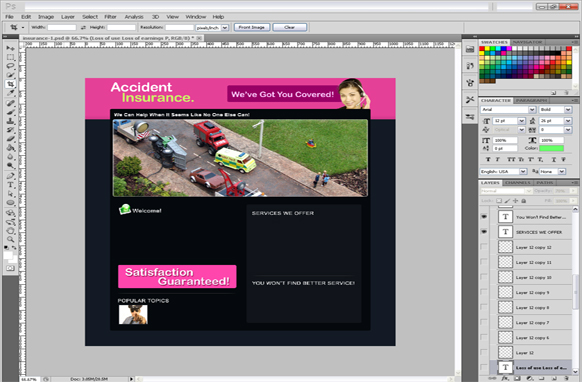Select the Quick Selection tool
Screen dimensions: 582x382
pos(10,75)
